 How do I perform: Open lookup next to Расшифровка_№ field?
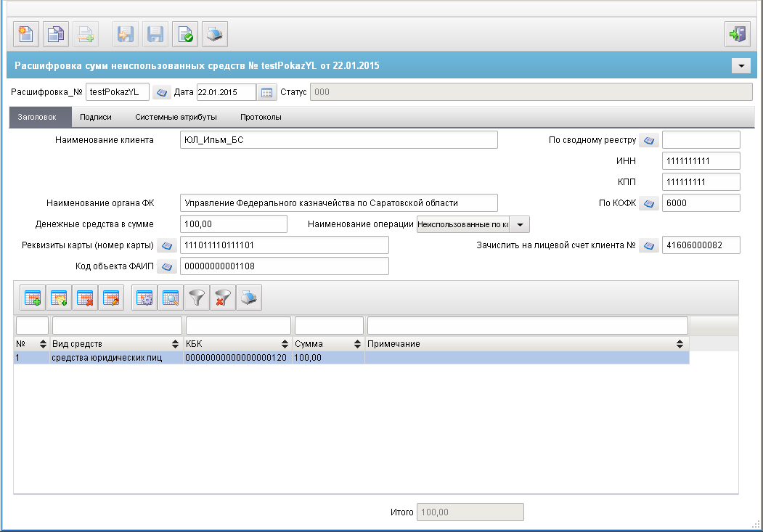coord(162,92)
